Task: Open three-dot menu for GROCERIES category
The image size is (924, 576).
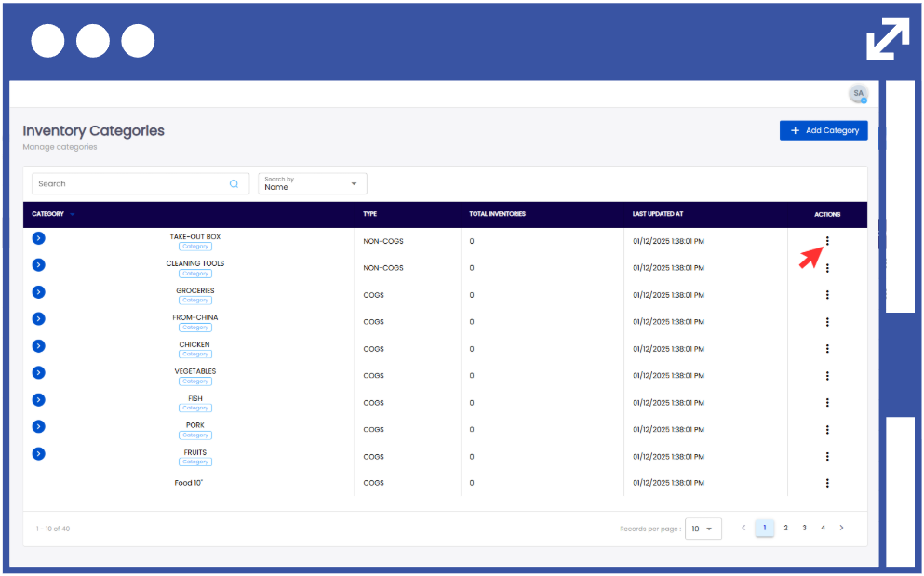Action: click(x=827, y=295)
